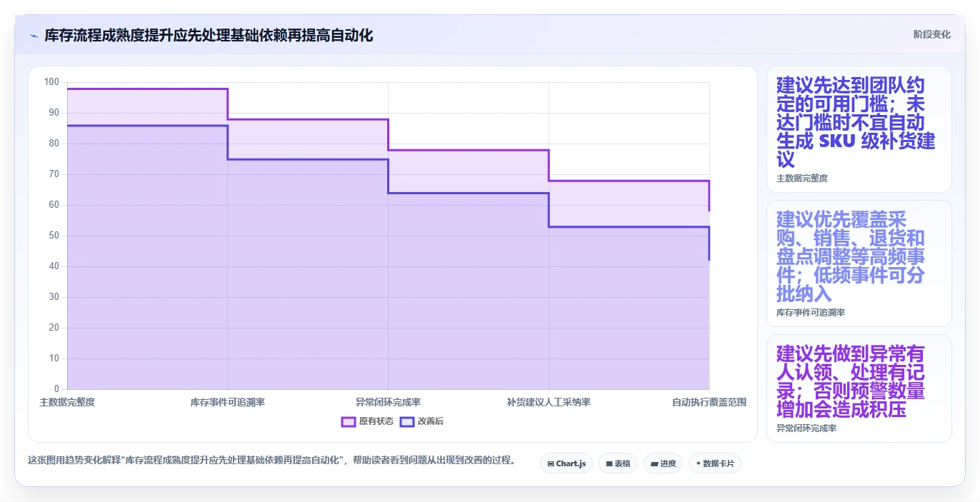Open the 异常闭环完成率 recommendation card
The image size is (980, 502).
coord(859,388)
